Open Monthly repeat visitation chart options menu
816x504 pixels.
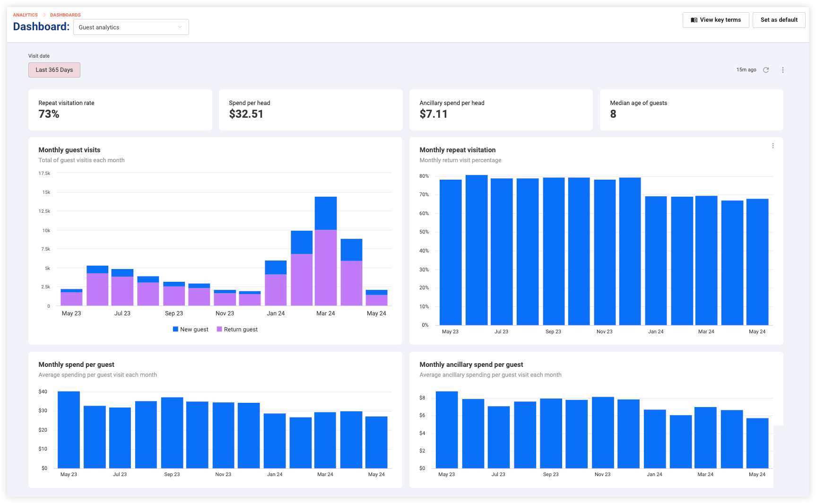pyautogui.click(x=773, y=146)
